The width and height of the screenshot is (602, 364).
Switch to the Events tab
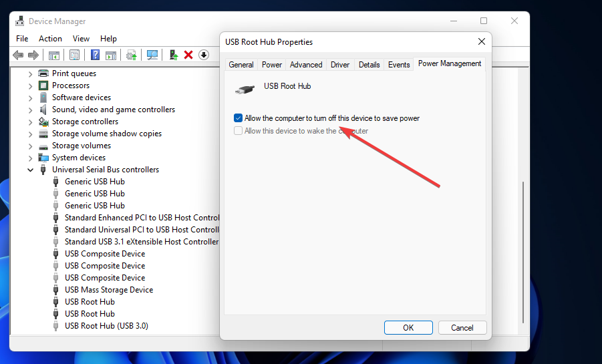click(399, 65)
